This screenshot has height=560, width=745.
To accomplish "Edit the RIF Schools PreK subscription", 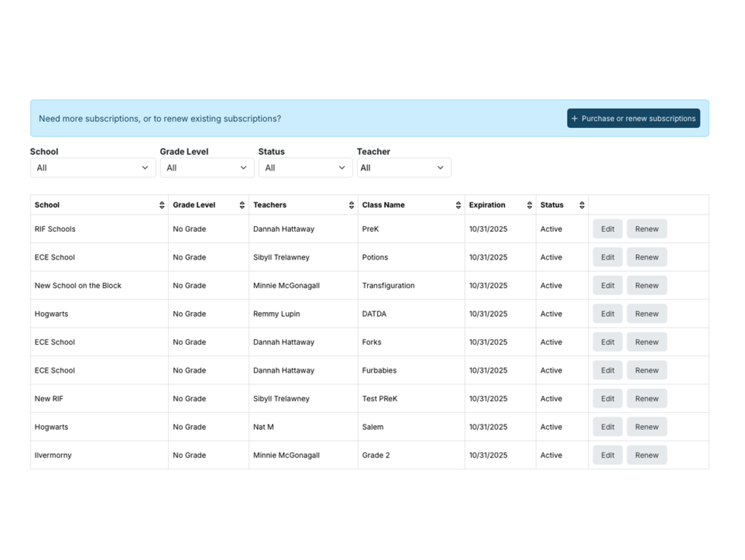I will [607, 229].
